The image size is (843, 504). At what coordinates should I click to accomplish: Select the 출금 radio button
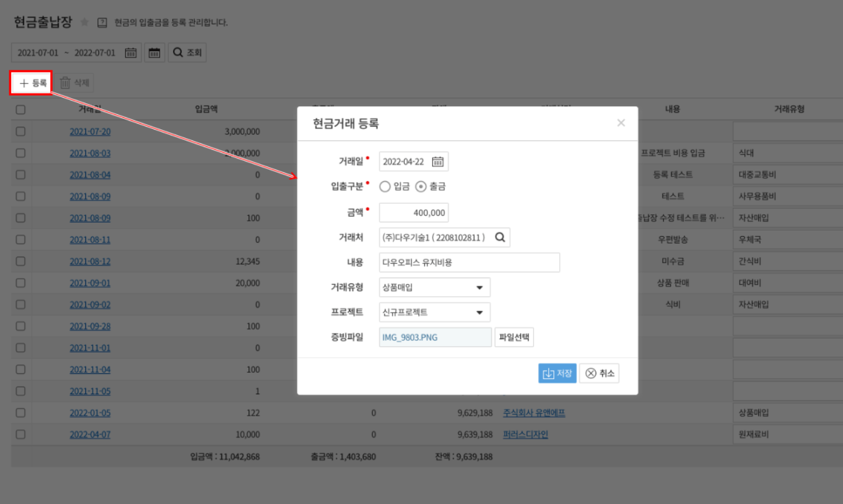(421, 186)
